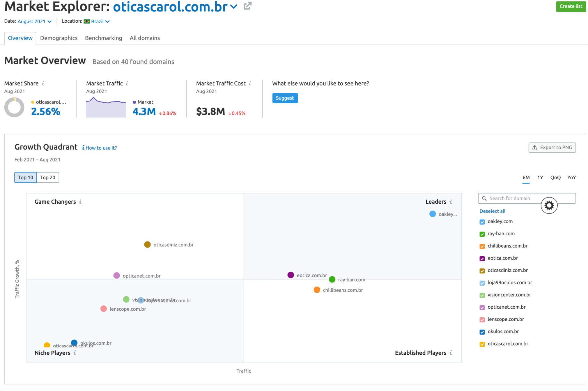
Task: Uncheck the chillibeans.com.br checkbox
Action: tap(482, 246)
